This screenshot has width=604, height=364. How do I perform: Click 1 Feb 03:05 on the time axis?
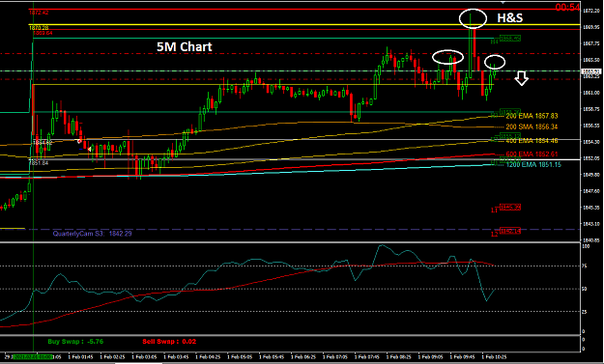(144, 356)
